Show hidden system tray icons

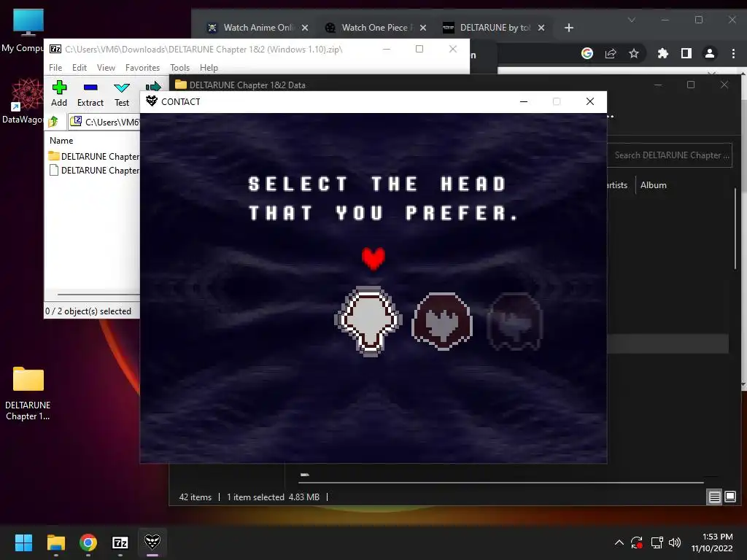click(x=619, y=542)
